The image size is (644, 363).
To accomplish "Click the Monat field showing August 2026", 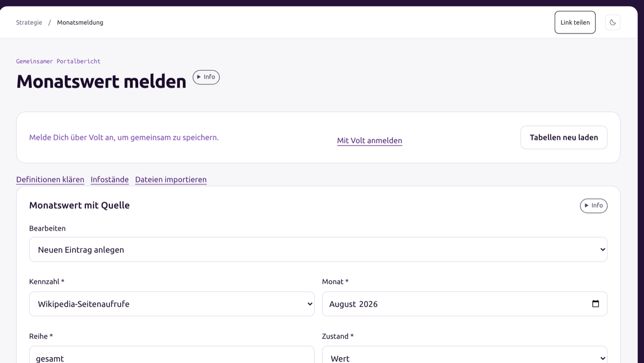I will click(465, 304).
